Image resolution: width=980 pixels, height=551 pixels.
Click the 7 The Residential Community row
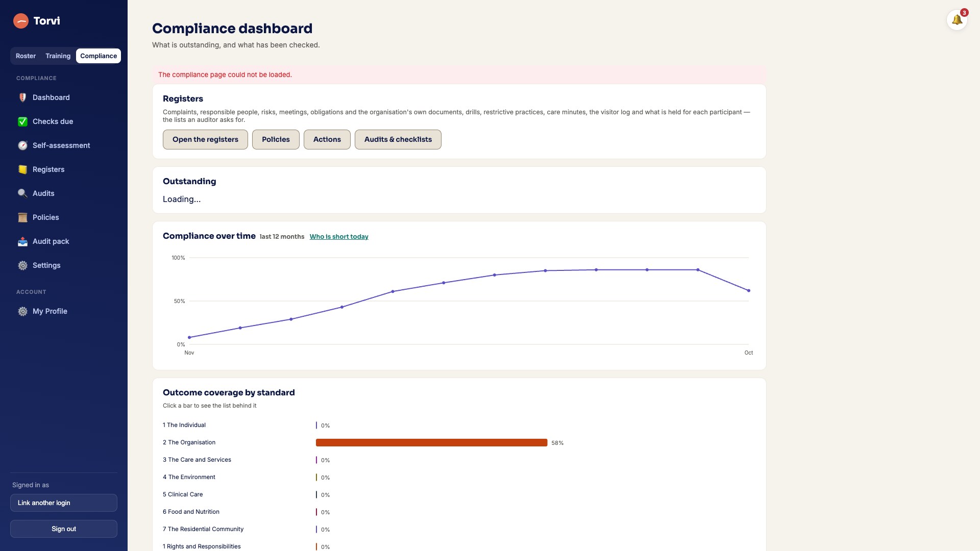[x=459, y=529]
